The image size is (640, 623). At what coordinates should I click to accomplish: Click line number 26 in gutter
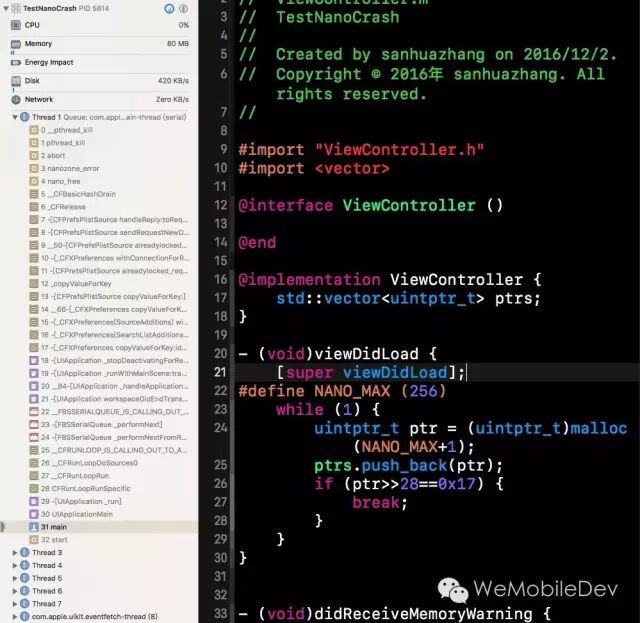(x=220, y=484)
